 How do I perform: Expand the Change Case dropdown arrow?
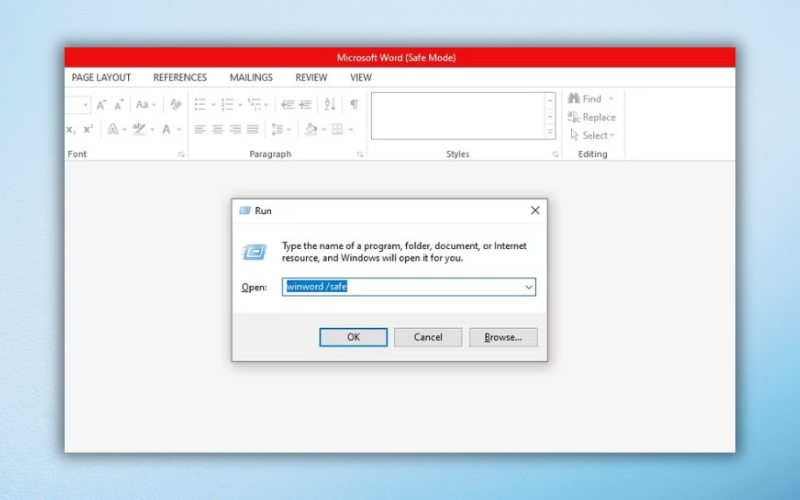(x=154, y=105)
